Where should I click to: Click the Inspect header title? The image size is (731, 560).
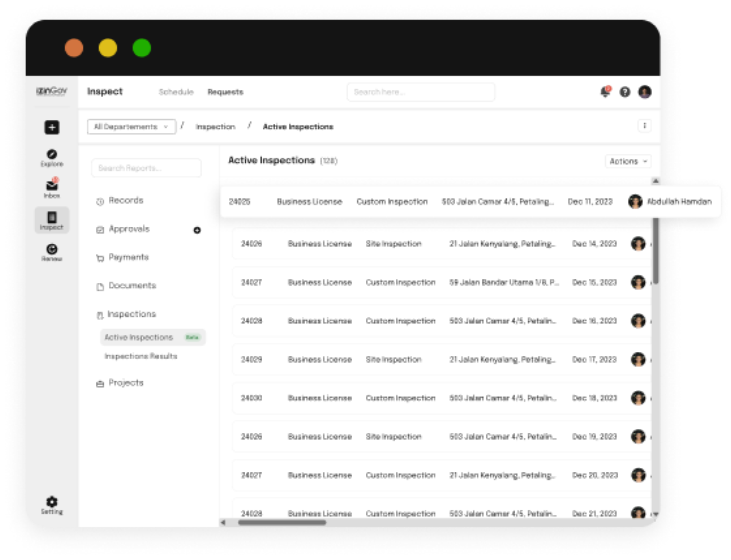pyautogui.click(x=105, y=91)
